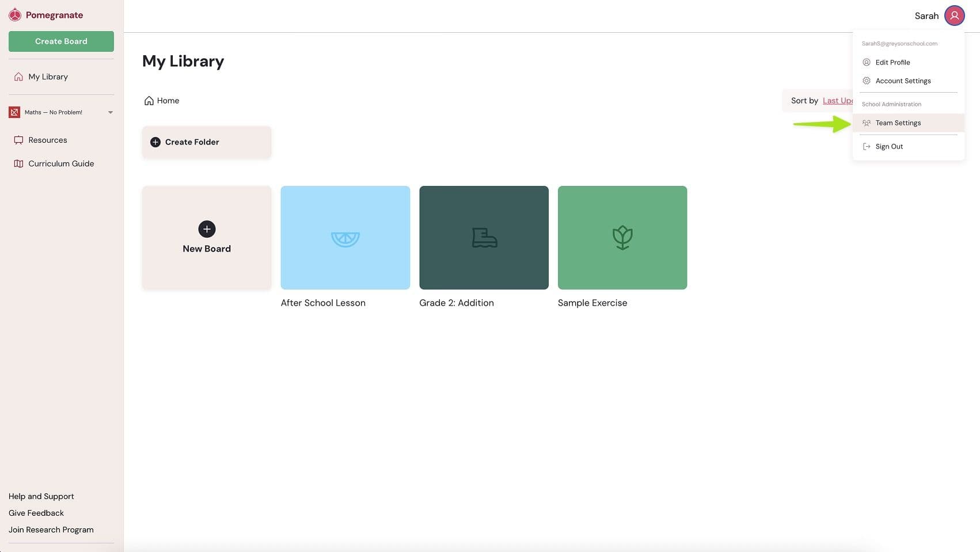Image resolution: width=980 pixels, height=552 pixels.
Task: Click the Resources icon in sidebar
Action: (18, 140)
